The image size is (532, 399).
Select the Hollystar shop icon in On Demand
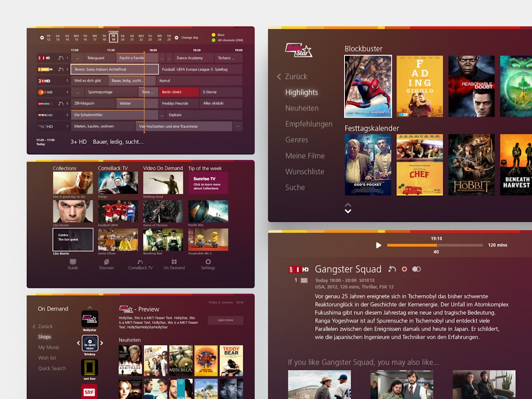pos(89,318)
